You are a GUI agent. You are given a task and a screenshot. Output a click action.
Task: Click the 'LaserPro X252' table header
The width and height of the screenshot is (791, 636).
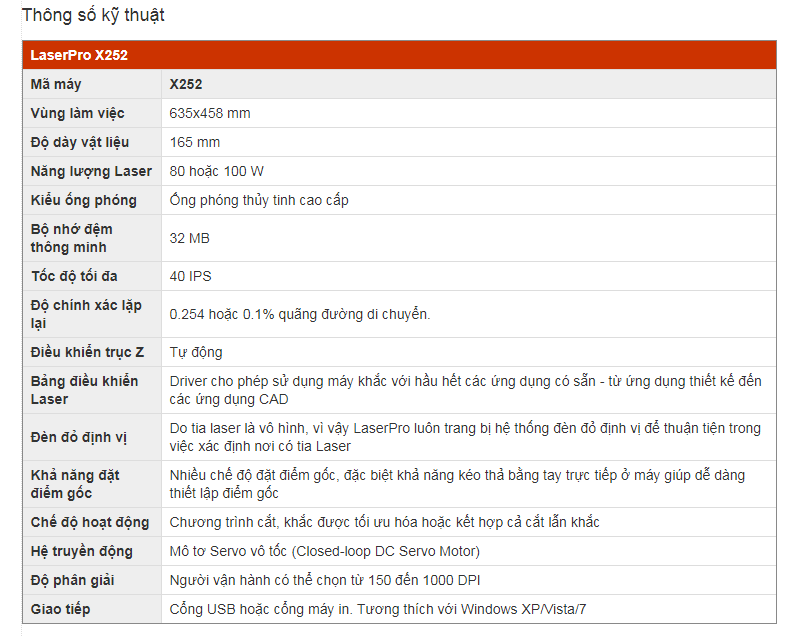[x=399, y=55]
